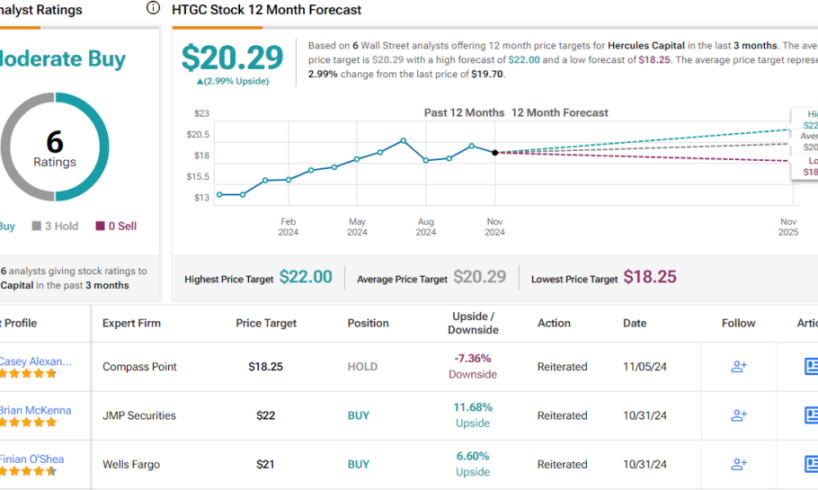818x490 pixels.
Task: Follow the Compass Point analyst
Action: pos(739,367)
